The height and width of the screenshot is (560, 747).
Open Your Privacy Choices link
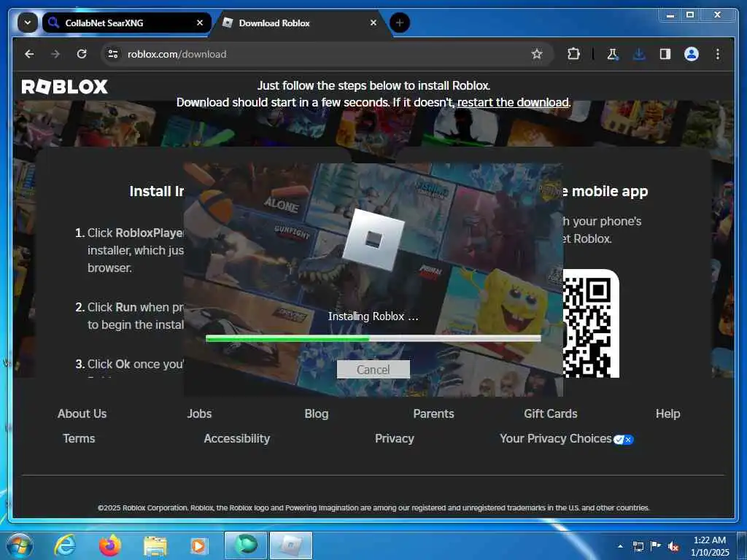[x=555, y=438]
